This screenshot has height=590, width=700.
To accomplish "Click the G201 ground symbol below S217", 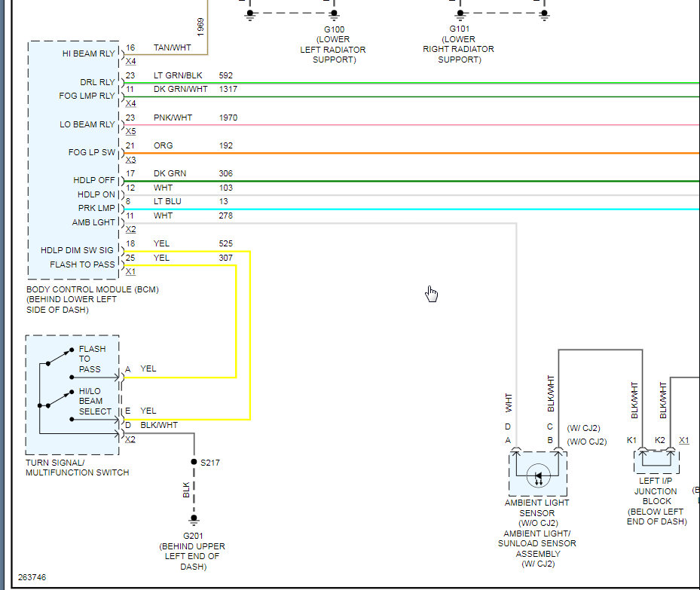I will 194,519.
